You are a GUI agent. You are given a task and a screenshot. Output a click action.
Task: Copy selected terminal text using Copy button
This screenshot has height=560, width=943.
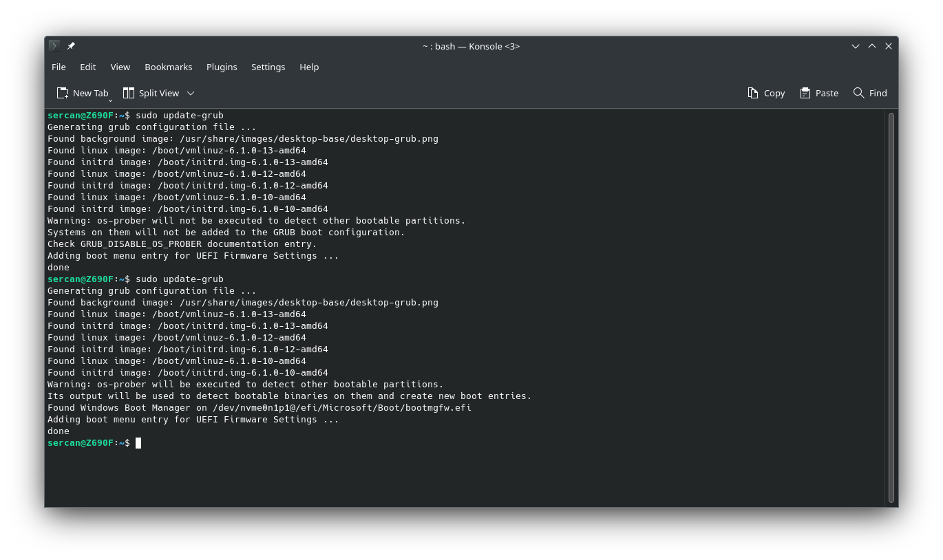pyautogui.click(x=766, y=93)
